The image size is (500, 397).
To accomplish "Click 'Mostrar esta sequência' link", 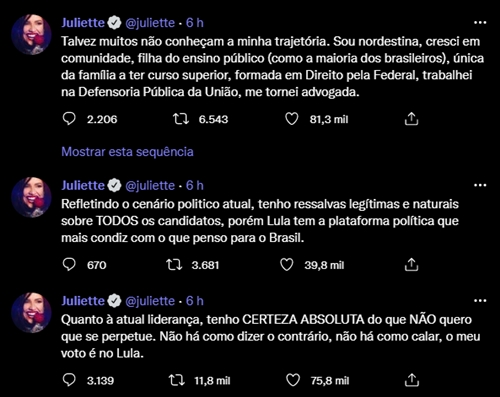I will (x=127, y=152).
